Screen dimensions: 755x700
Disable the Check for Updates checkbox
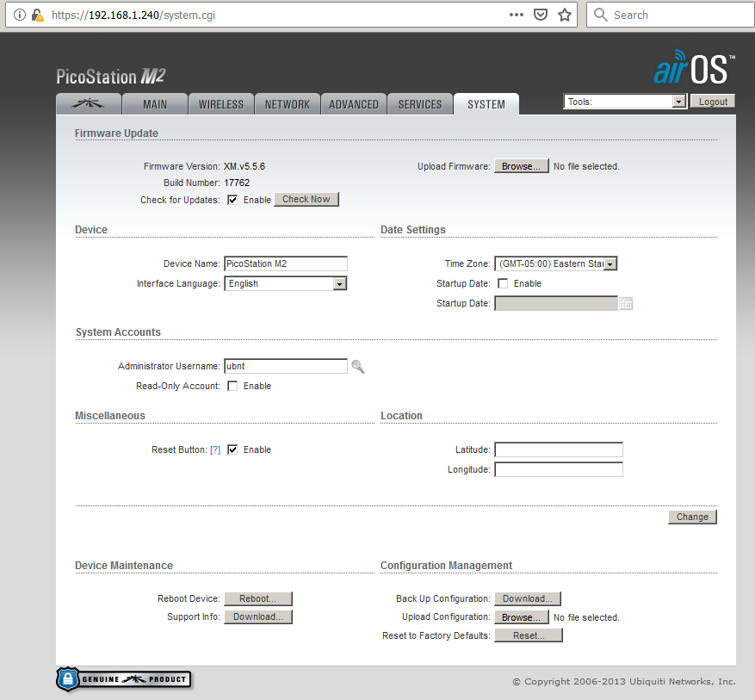[x=232, y=200]
